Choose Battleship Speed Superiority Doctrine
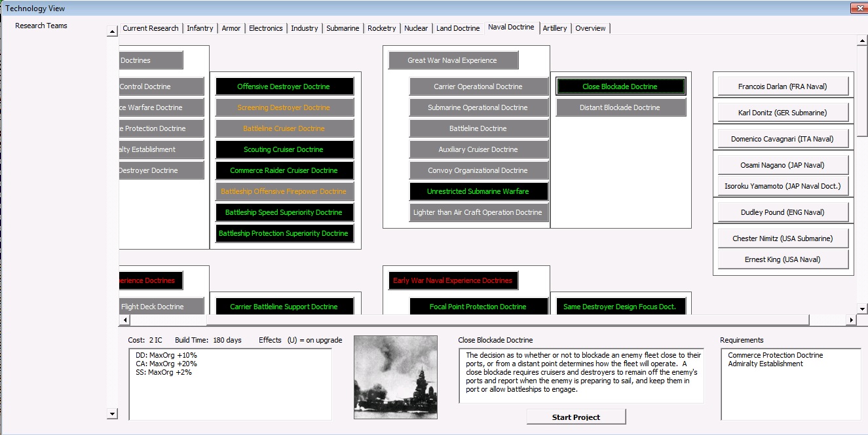The width and height of the screenshot is (868, 435). (284, 212)
